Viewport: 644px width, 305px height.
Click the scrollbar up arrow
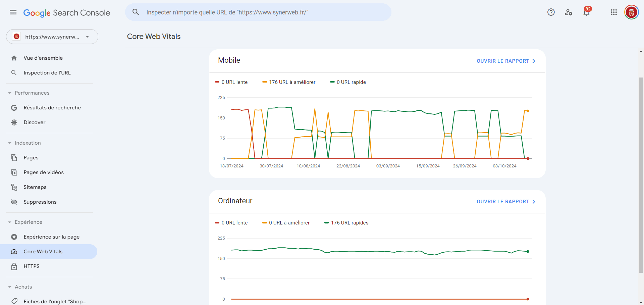coord(641,51)
